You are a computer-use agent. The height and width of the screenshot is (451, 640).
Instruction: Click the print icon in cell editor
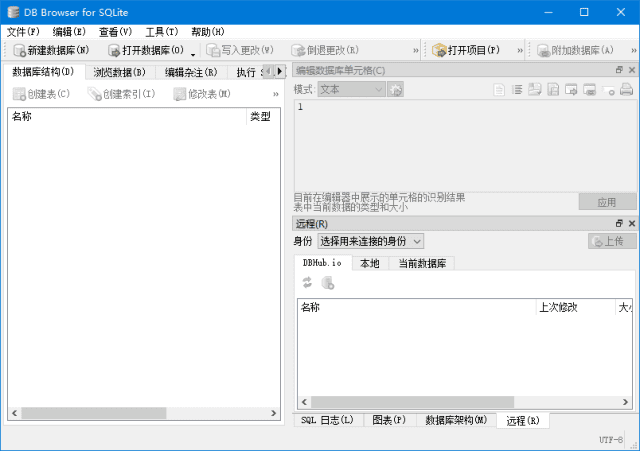point(627,89)
